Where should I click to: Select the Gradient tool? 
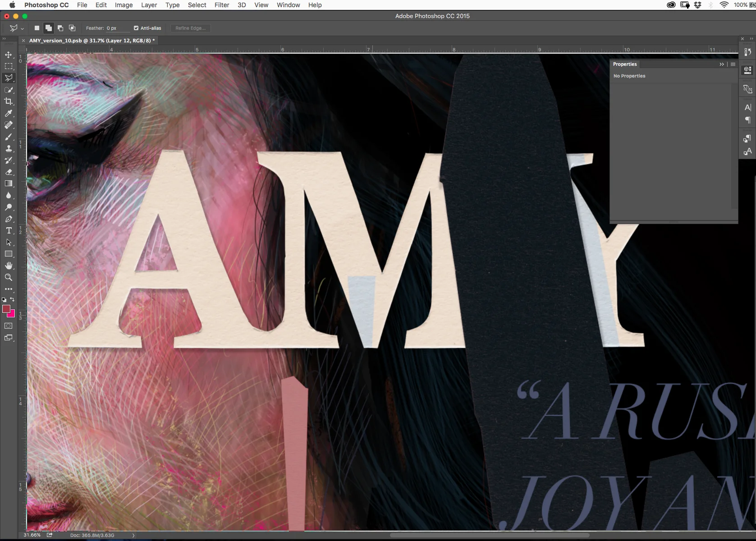point(9,183)
